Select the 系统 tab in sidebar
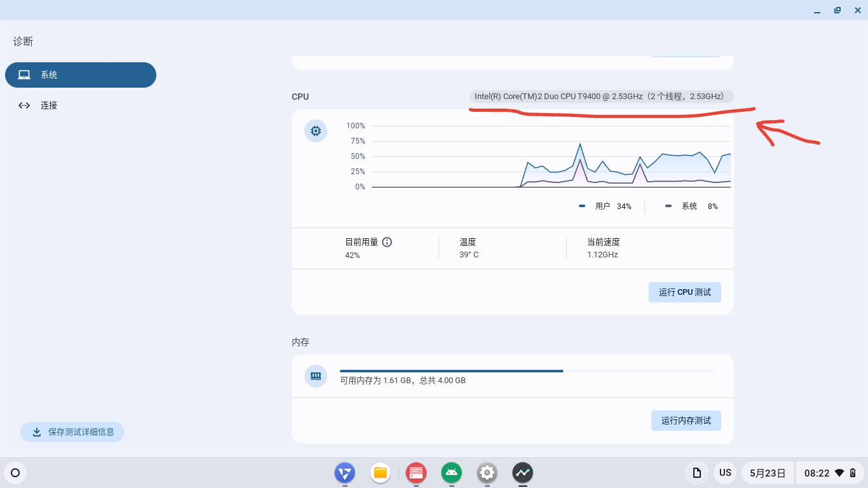Viewport: 868px width, 488px height. 81,75
